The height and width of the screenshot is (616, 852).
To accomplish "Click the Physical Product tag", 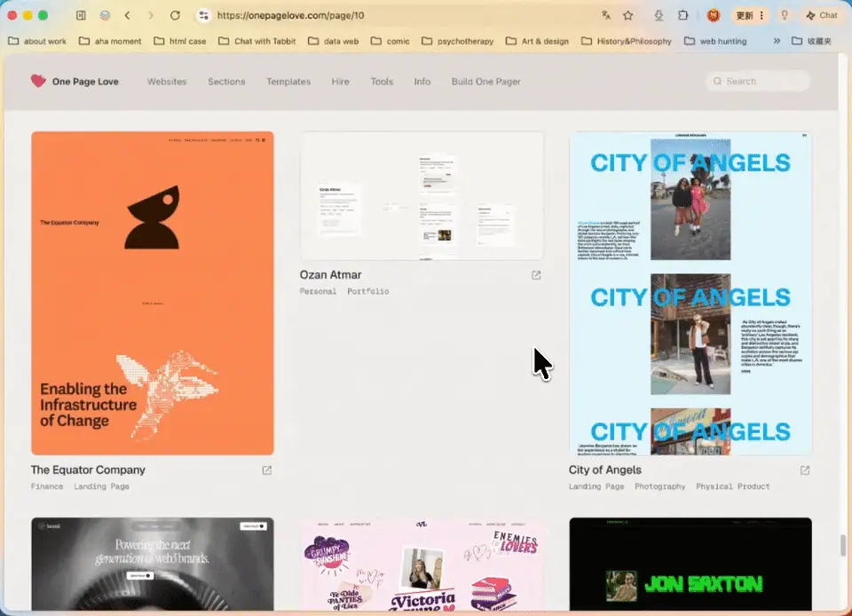I will click(x=732, y=486).
